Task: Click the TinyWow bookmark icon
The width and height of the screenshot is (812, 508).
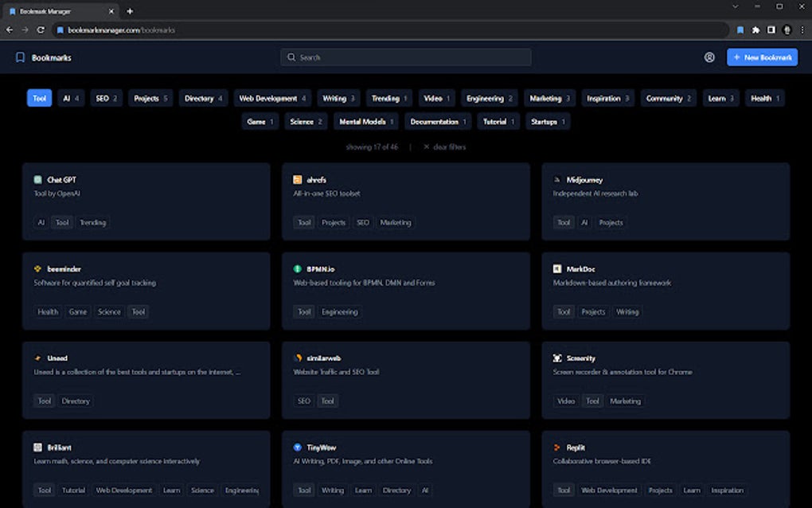Action: pos(297,447)
